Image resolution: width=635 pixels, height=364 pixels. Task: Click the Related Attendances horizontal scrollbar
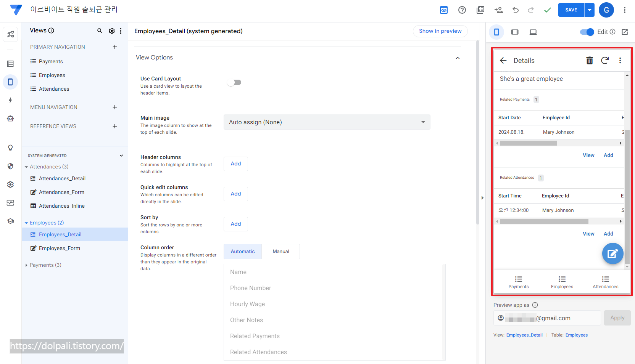(x=544, y=221)
